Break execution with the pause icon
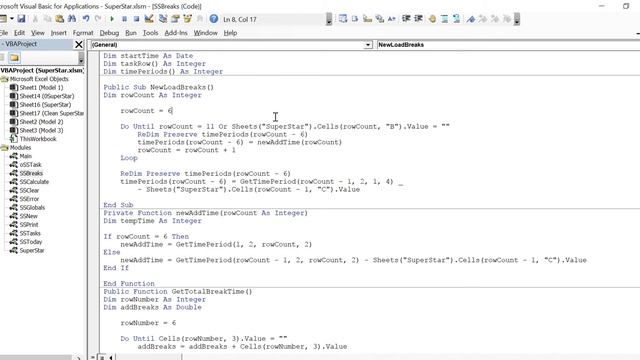 click(x=124, y=19)
